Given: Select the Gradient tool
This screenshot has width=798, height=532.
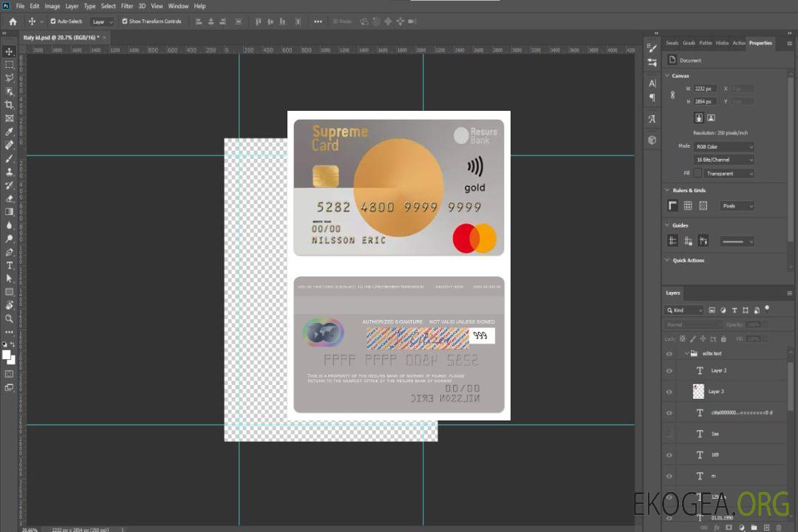Looking at the screenshot, I should pos(9,212).
